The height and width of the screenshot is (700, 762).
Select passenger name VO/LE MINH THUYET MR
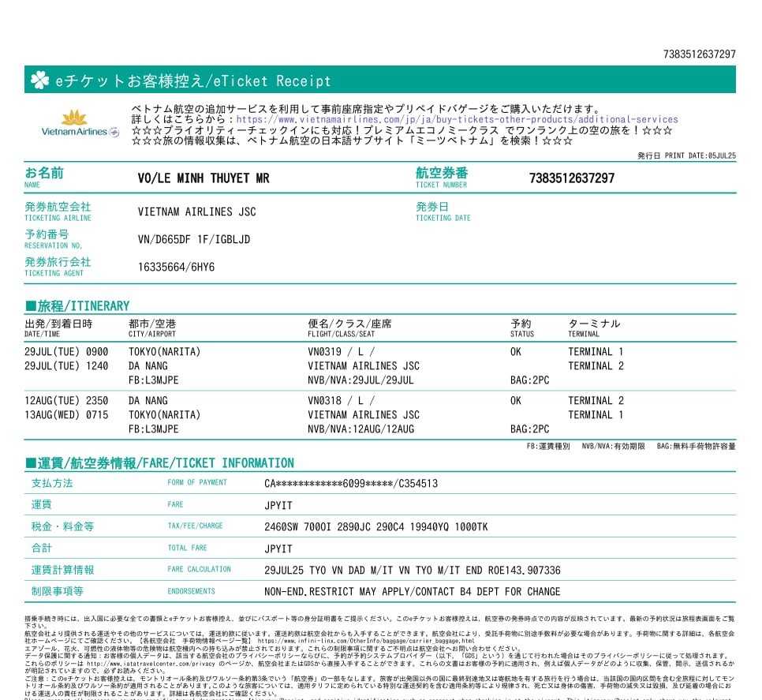tap(203, 178)
